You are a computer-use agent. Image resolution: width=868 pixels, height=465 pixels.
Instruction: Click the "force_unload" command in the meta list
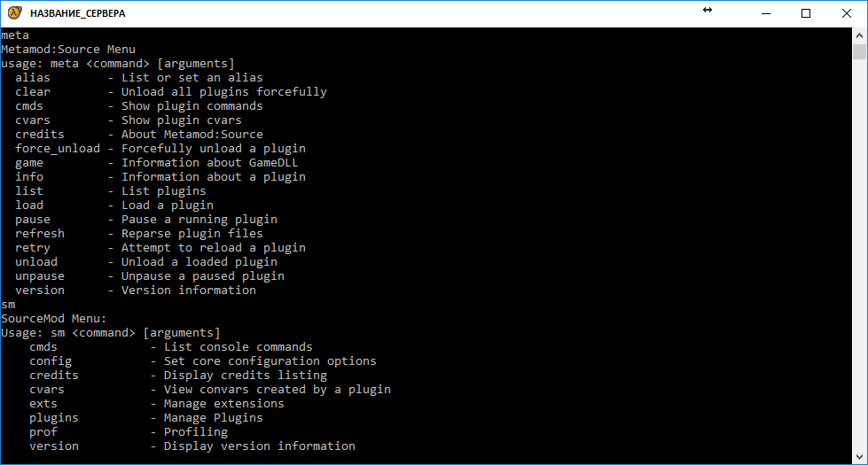pyautogui.click(x=58, y=149)
